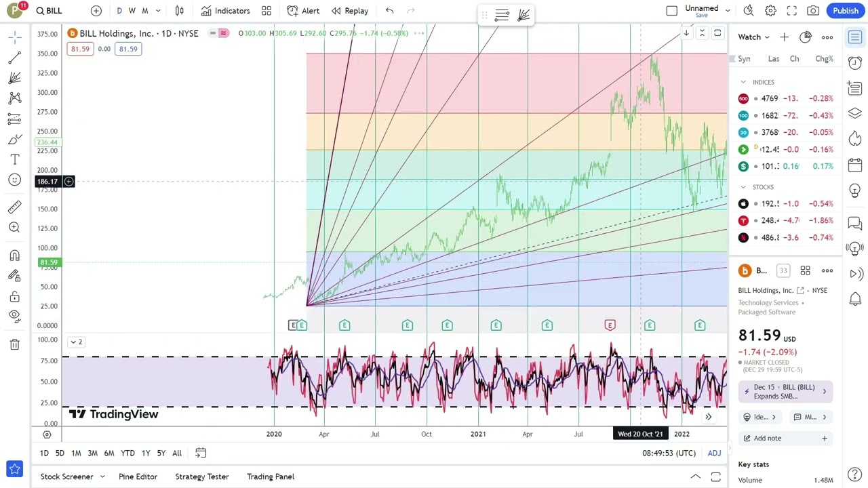This screenshot has height=488, width=868.
Task: Switch to weekly W interval
Action: point(132,11)
